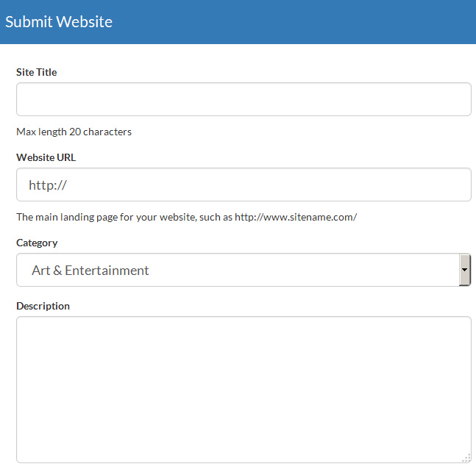The image size is (476, 472).
Task: Focus the Website URL text box
Action: (243, 185)
